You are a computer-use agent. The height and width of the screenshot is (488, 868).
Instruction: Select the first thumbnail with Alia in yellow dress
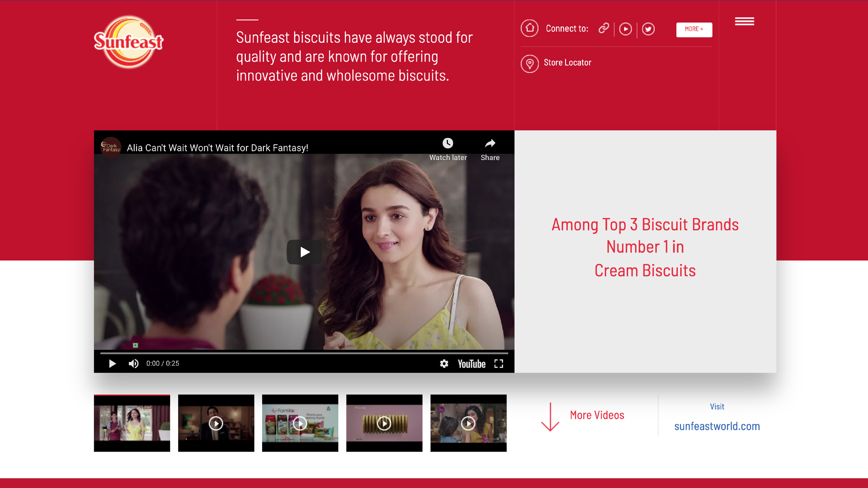click(x=132, y=423)
